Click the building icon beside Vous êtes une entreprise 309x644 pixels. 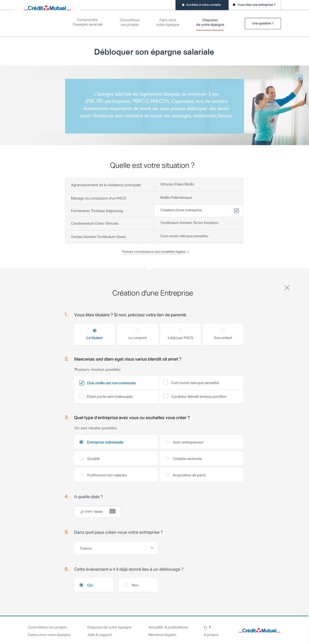pyautogui.click(x=234, y=5)
